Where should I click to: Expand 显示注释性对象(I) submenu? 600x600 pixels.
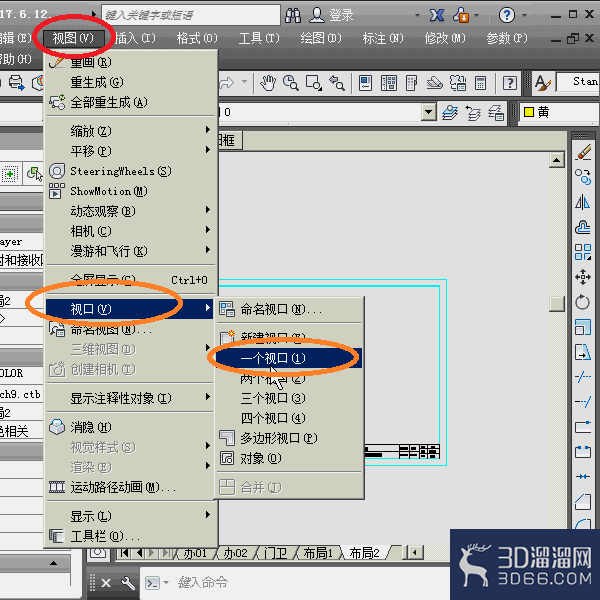pos(130,398)
